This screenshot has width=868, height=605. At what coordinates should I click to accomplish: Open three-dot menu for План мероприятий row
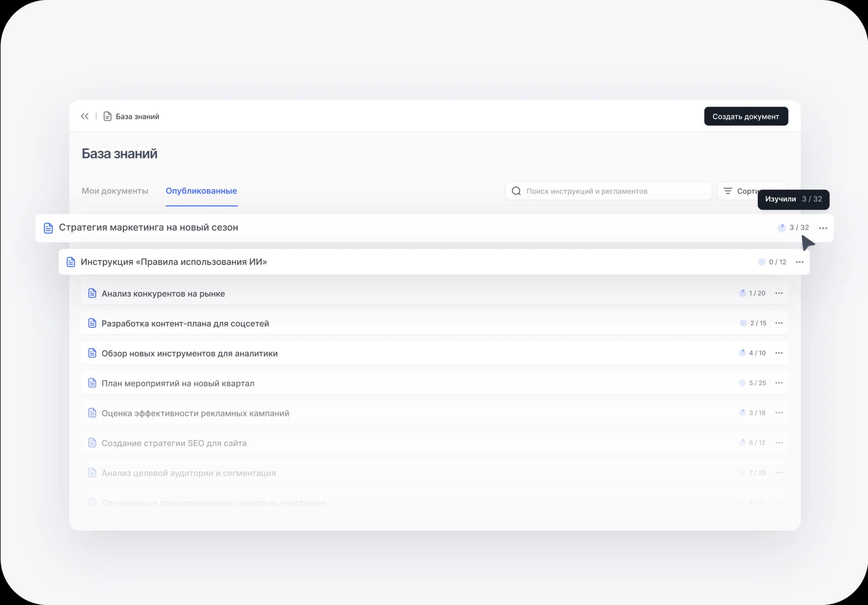pyautogui.click(x=778, y=383)
